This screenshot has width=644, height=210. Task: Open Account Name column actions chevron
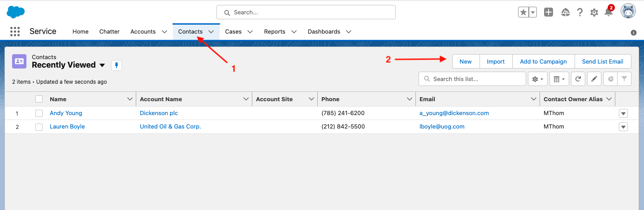pyautogui.click(x=246, y=99)
